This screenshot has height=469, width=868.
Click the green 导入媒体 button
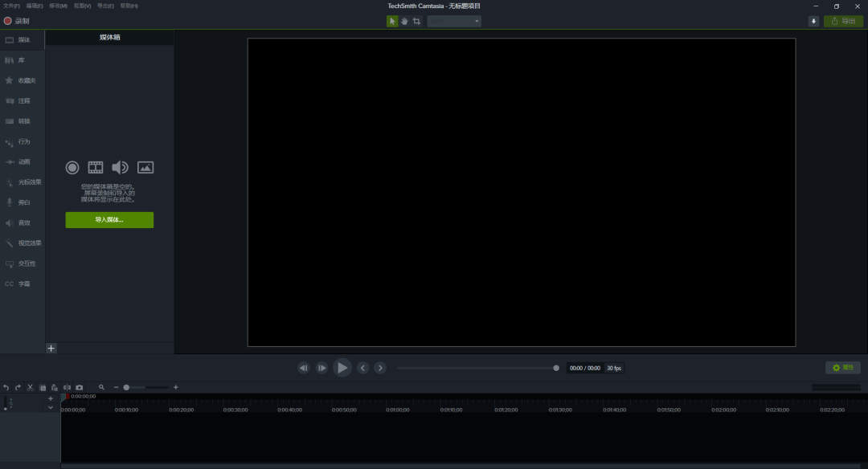pyautogui.click(x=109, y=219)
